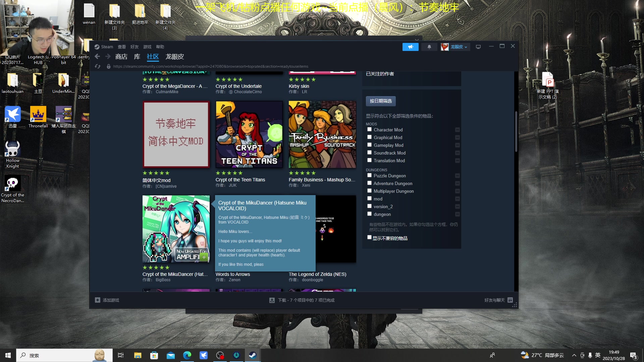Click the 按日期筛选 button
This screenshot has height=362, width=644.
coord(381,101)
